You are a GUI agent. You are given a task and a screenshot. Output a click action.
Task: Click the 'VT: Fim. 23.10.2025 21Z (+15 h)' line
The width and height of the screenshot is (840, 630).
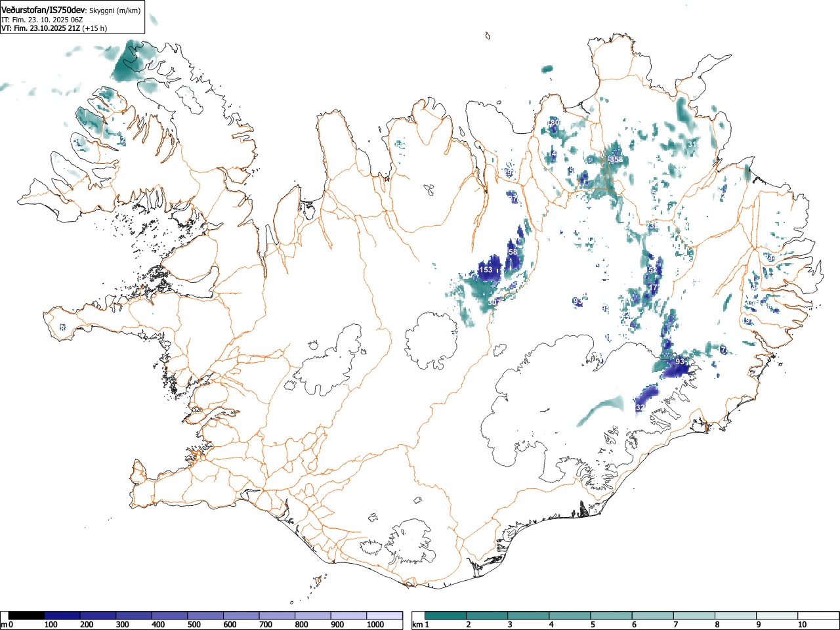pyautogui.click(x=54, y=28)
